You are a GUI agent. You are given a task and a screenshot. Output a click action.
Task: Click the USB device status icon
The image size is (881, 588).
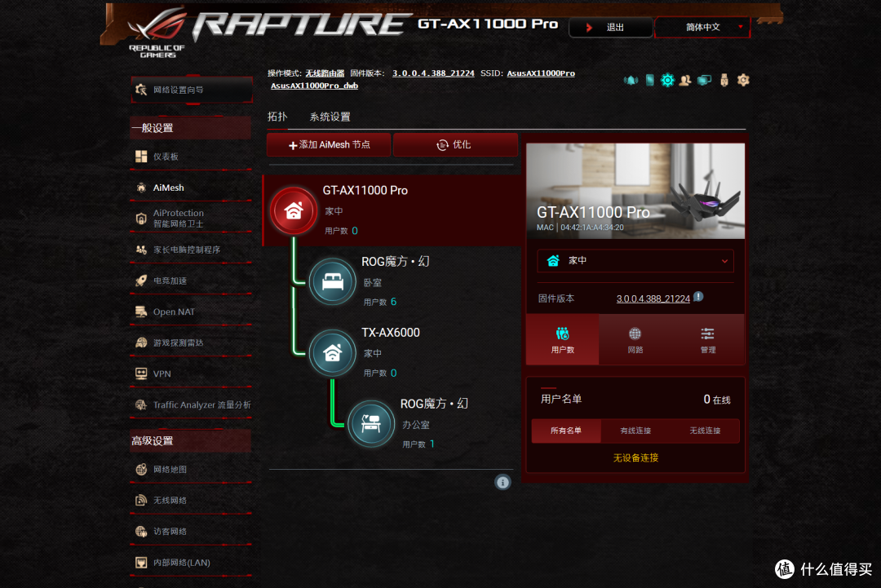coord(724,80)
